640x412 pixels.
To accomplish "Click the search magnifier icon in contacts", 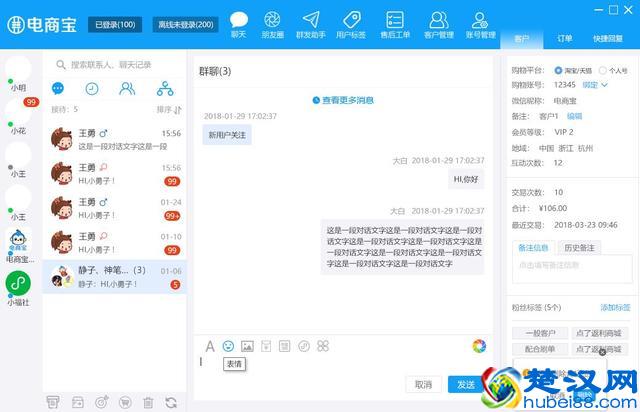I will [x=61, y=65].
